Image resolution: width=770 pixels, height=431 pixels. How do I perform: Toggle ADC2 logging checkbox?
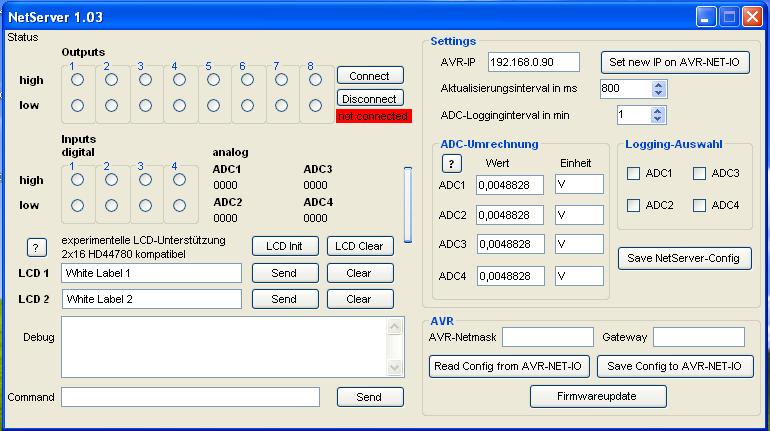[x=633, y=206]
